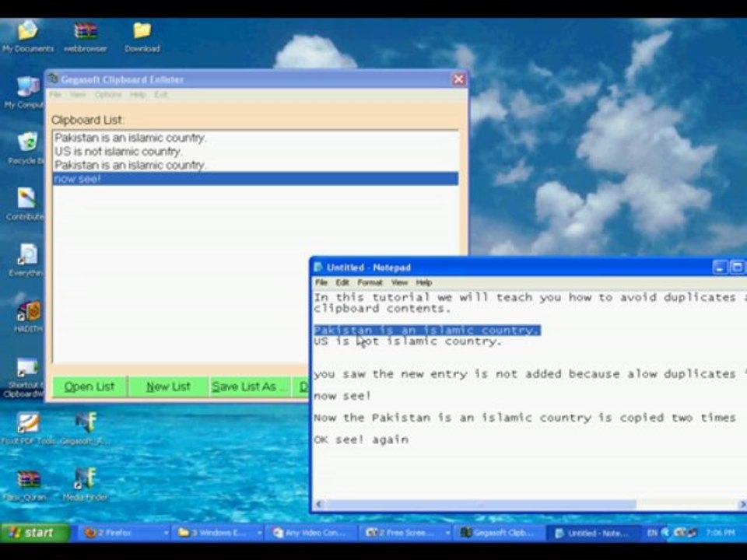Click the highlighted Pakistan line in Notepad
747x560 pixels.
pyautogui.click(x=427, y=330)
